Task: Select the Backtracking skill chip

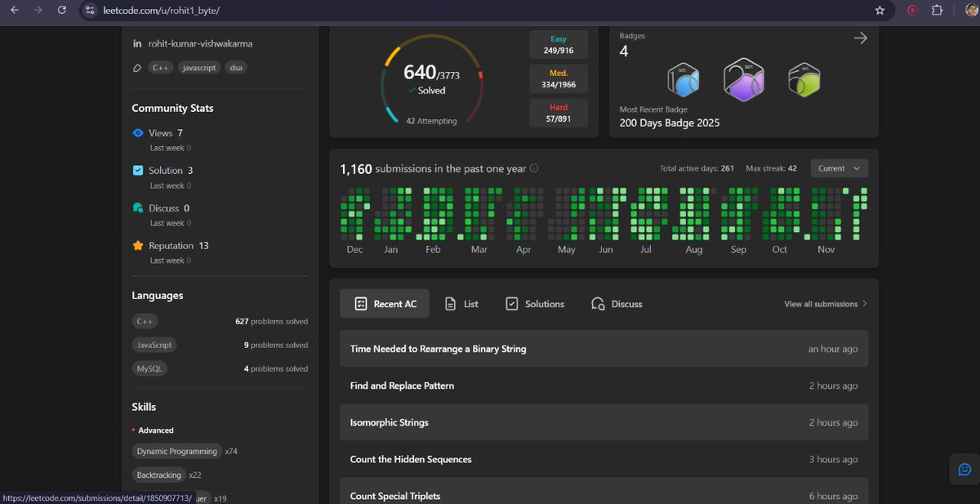Action: 159,475
